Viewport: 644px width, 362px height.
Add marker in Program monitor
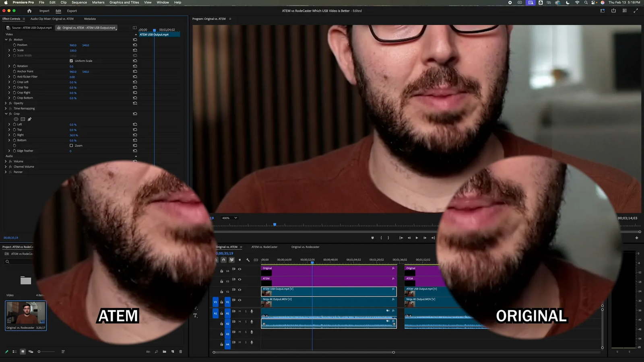[x=372, y=238]
